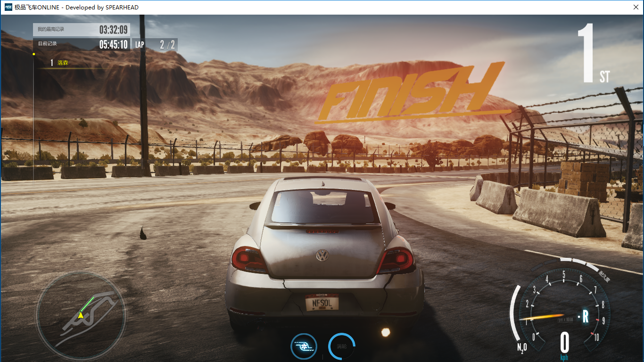Click the VW logo on the car trunk
Image resolution: width=644 pixels, height=362 pixels.
point(322,256)
